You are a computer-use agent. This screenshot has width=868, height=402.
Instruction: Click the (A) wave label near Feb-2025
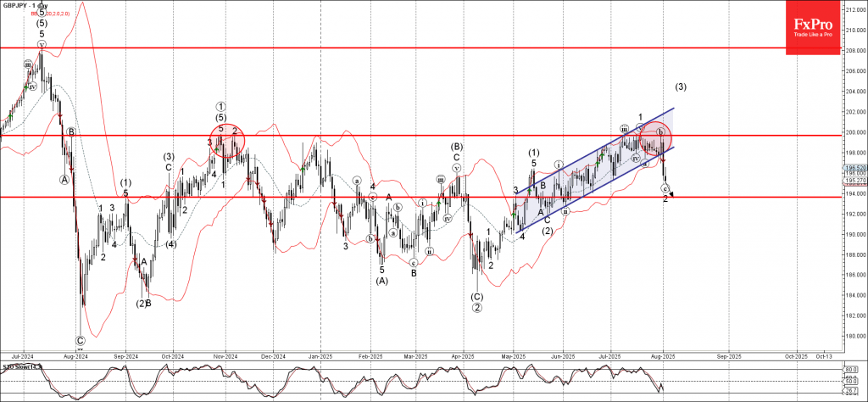[x=382, y=281]
